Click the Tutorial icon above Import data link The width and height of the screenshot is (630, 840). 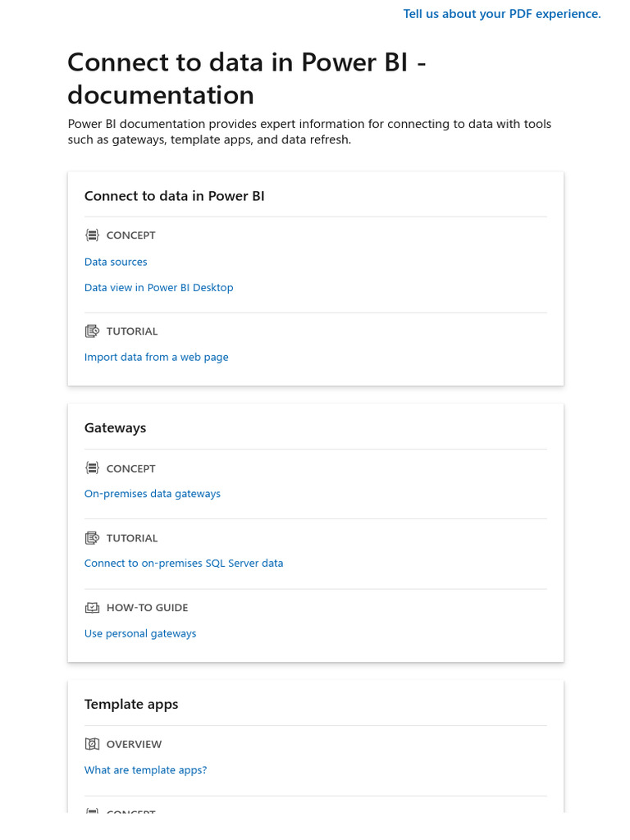click(92, 331)
